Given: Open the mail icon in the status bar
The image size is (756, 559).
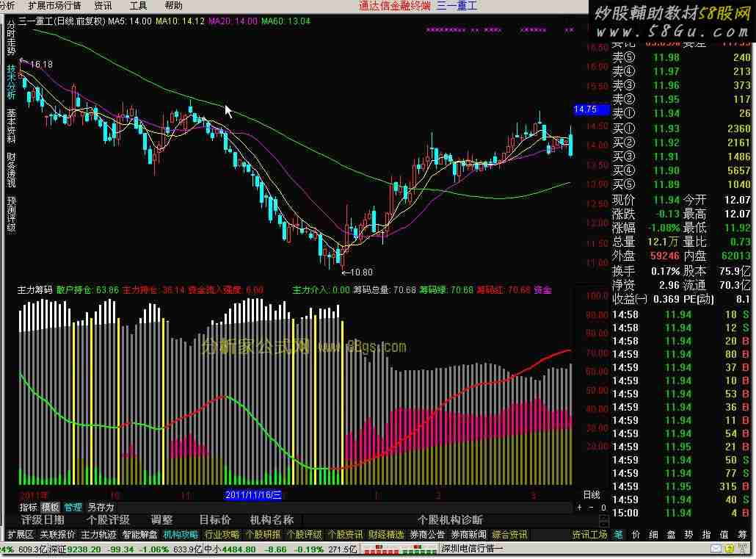Looking at the screenshot, I should [x=716, y=549].
